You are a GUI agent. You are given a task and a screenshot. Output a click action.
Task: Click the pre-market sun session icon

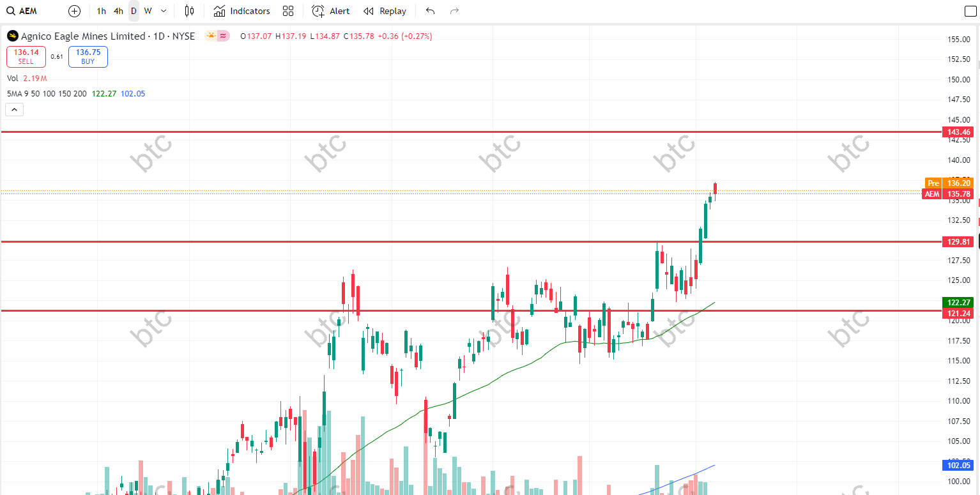[211, 36]
